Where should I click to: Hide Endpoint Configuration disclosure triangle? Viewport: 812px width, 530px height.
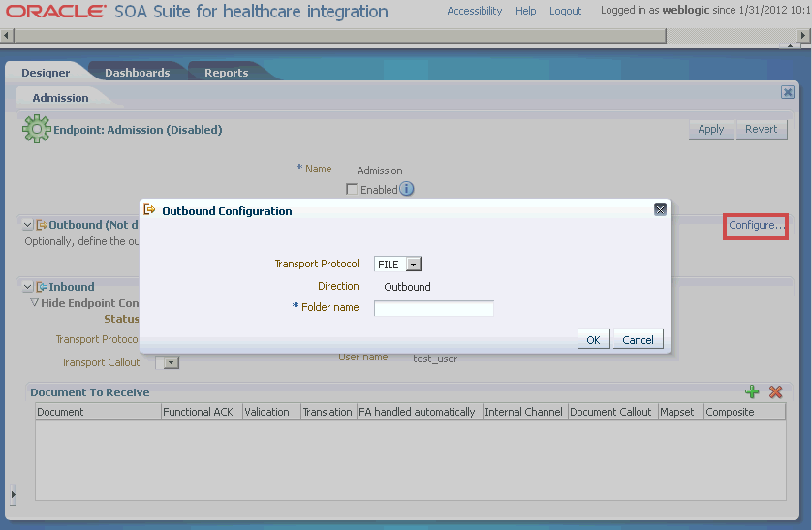34,302
